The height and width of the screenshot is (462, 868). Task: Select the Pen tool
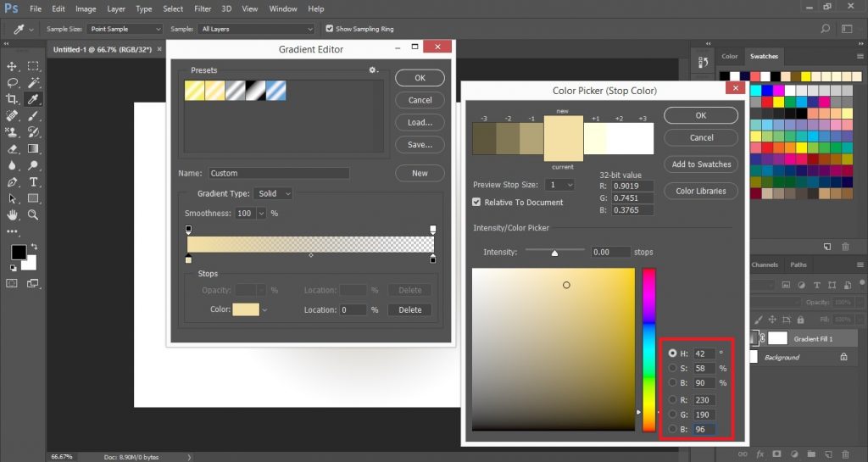[x=12, y=182]
